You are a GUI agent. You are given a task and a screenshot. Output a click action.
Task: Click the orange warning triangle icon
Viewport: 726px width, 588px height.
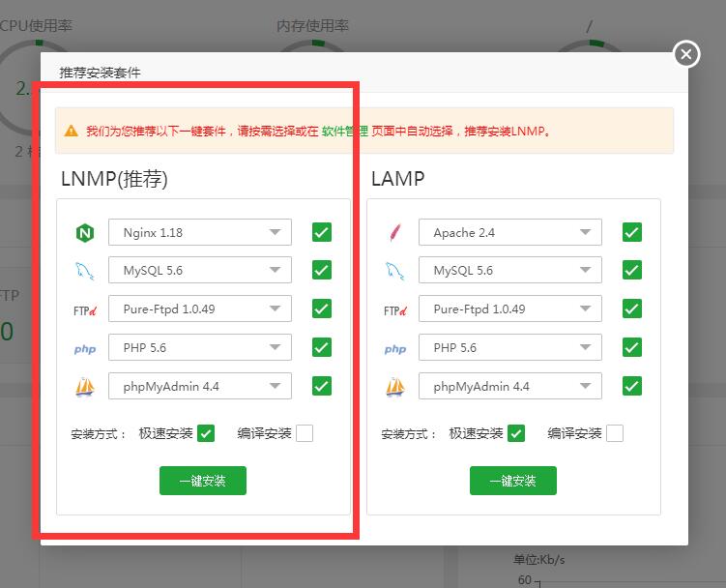tap(73, 132)
